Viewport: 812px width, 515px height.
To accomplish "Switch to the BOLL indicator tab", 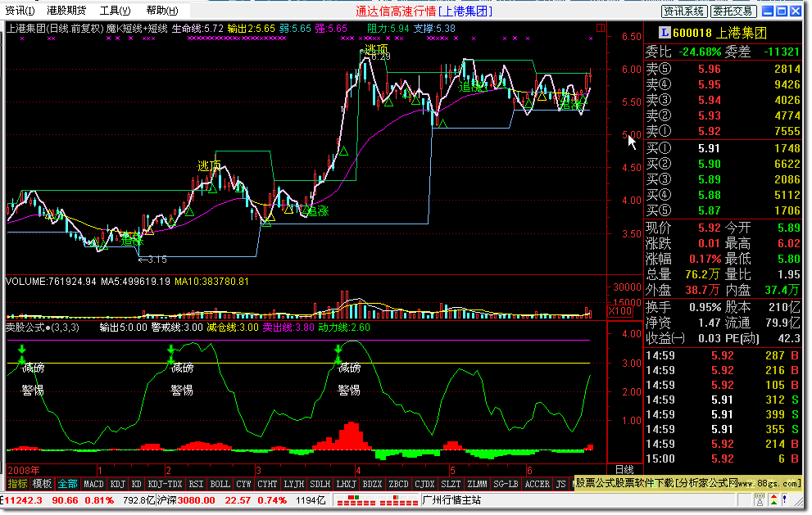I will pos(220,484).
